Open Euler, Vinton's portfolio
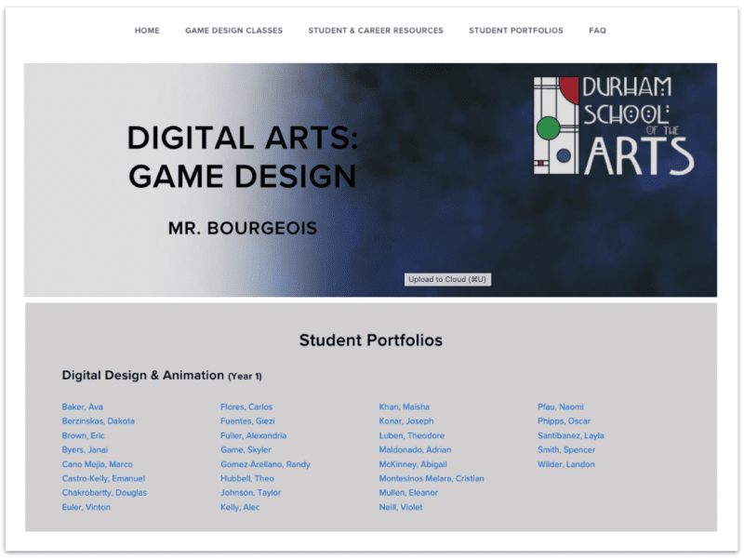This screenshot has width=744, height=560. (86, 507)
